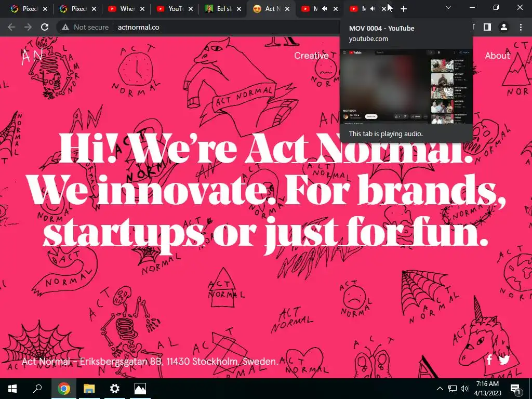Mute the MOV 0004 YouTube tab audio

(x=373, y=9)
